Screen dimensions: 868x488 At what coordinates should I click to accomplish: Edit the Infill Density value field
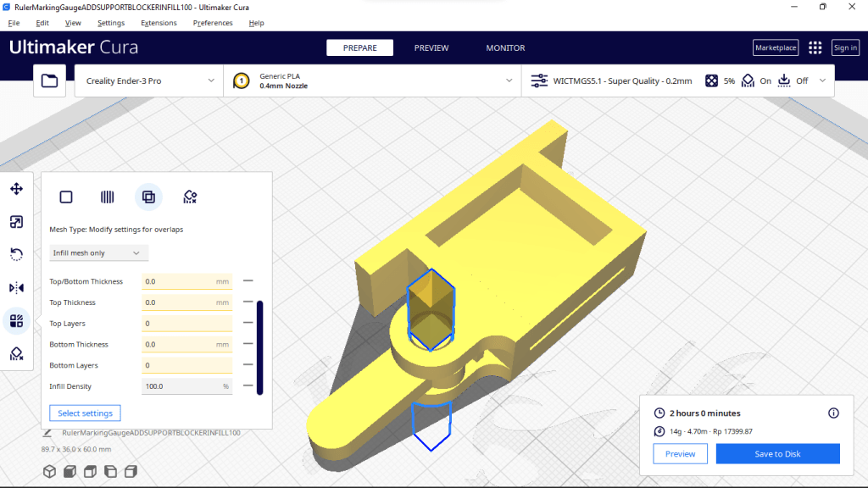tap(187, 386)
